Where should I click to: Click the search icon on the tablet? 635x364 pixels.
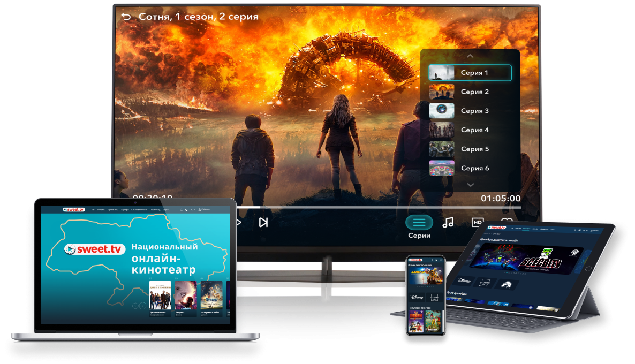click(x=574, y=230)
